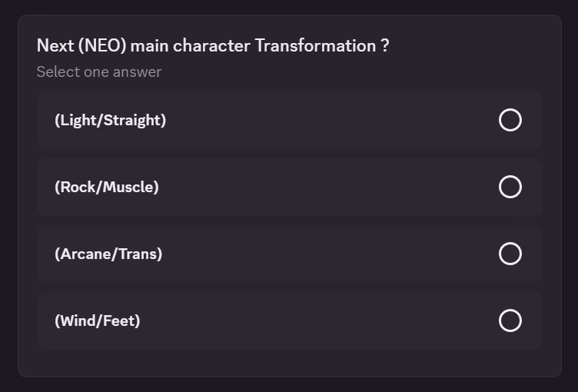Click the word "Transformation" in the question

coord(315,45)
